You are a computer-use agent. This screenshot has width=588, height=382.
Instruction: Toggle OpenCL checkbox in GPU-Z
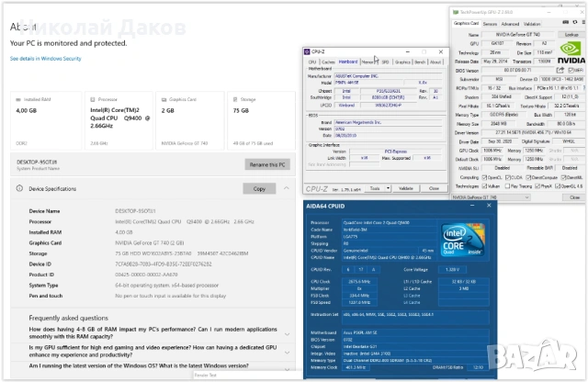pyautogui.click(x=484, y=177)
